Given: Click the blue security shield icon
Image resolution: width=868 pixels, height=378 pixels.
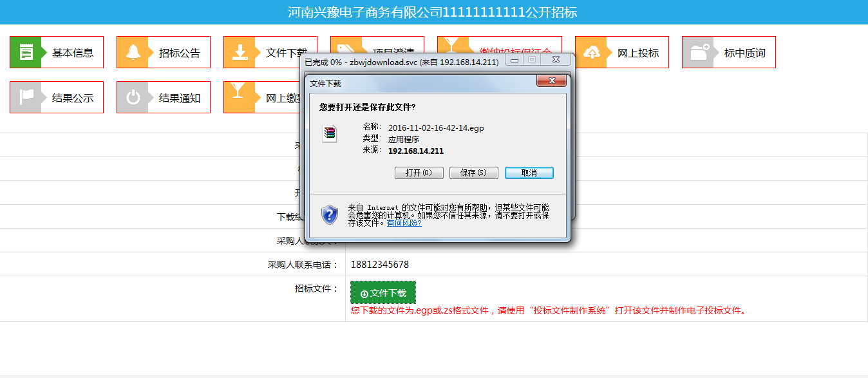Looking at the screenshot, I should 330,214.
